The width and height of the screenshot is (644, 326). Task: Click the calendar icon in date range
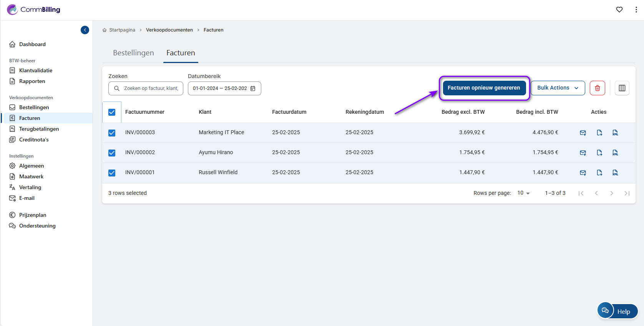253,88
